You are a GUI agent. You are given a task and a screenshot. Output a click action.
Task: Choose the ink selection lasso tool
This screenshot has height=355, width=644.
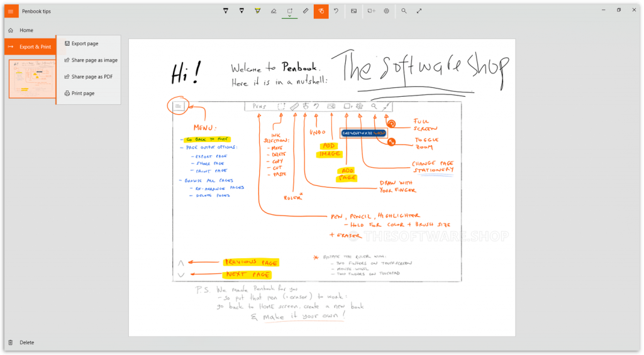pos(289,11)
